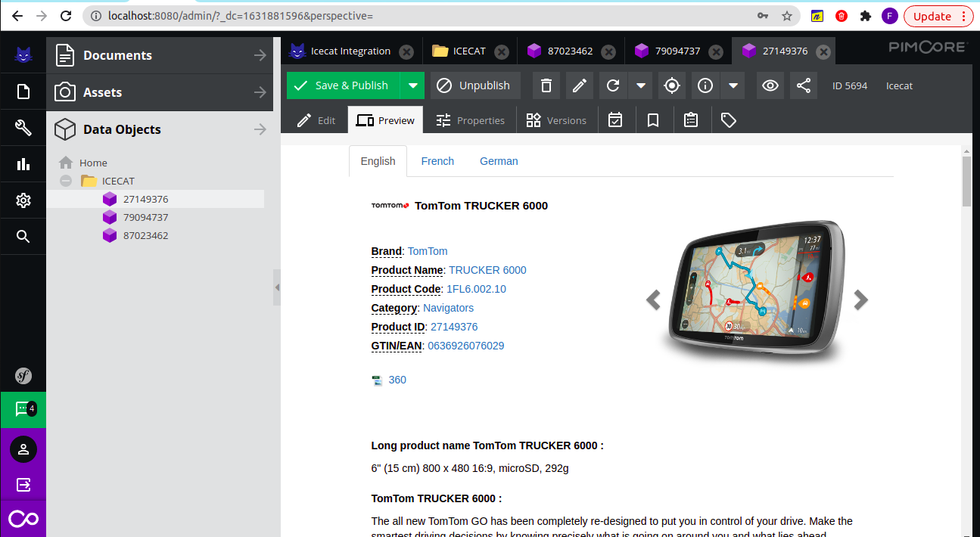Open dropdown arrow next to reload

click(640, 85)
